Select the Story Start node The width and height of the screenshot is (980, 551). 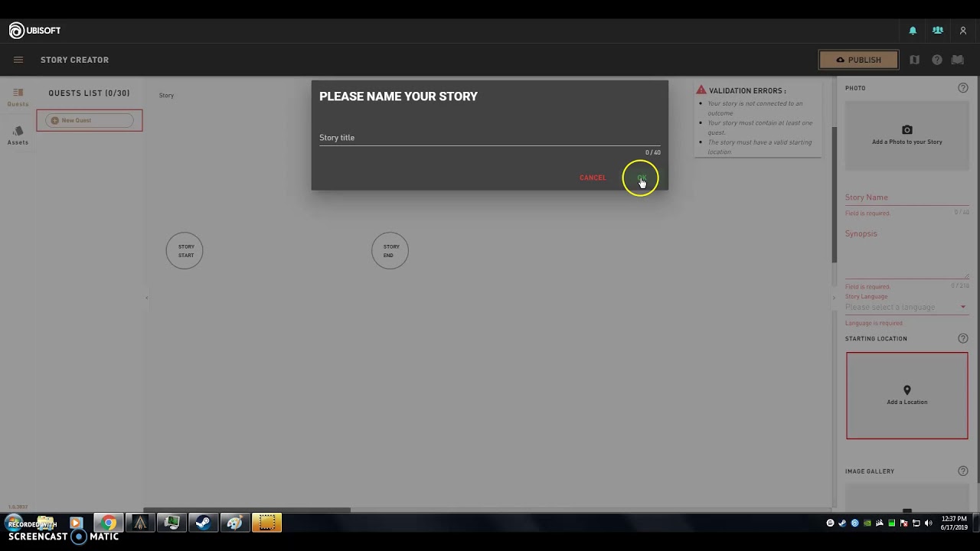185,251
